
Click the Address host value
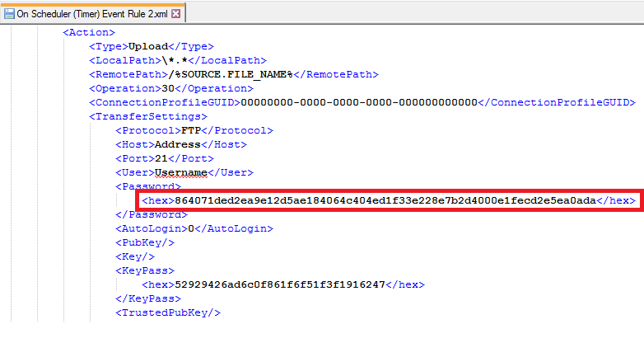click(x=177, y=144)
